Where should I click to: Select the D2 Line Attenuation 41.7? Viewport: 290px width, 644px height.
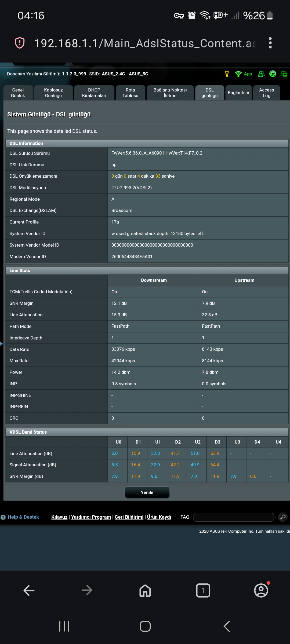[175, 453]
